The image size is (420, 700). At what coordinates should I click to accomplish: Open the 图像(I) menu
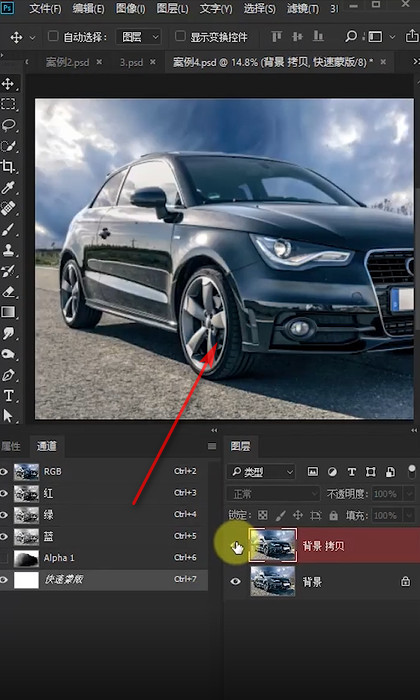click(130, 8)
